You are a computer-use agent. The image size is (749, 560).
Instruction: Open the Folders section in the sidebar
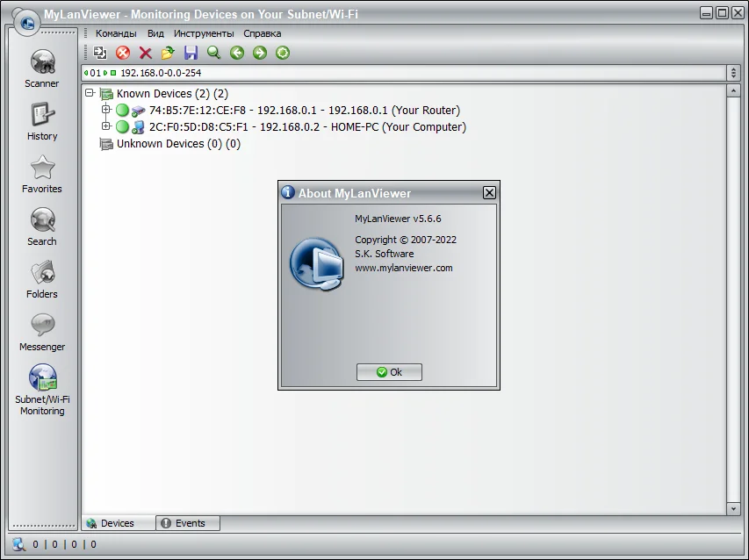pos(42,279)
